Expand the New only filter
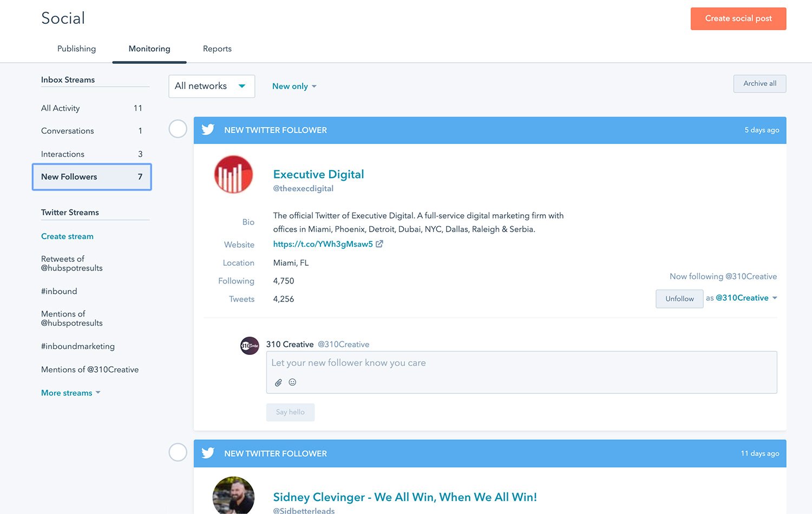Image resolution: width=812 pixels, height=514 pixels. [294, 86]
